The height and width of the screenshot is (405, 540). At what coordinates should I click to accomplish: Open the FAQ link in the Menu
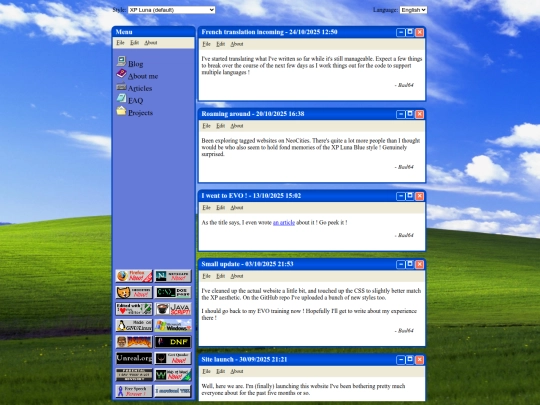[135, 101]
